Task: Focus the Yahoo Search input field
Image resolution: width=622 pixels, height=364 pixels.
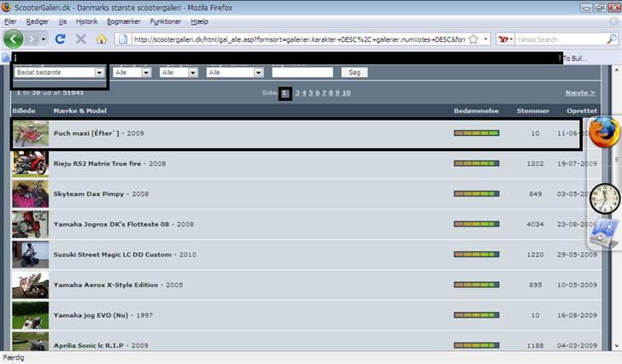Action: 560,39
